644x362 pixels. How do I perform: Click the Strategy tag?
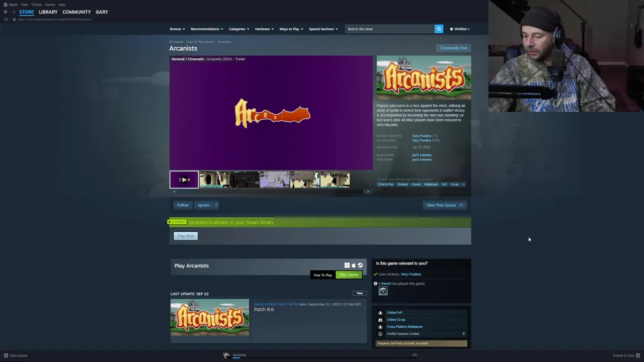coord(403,185)
